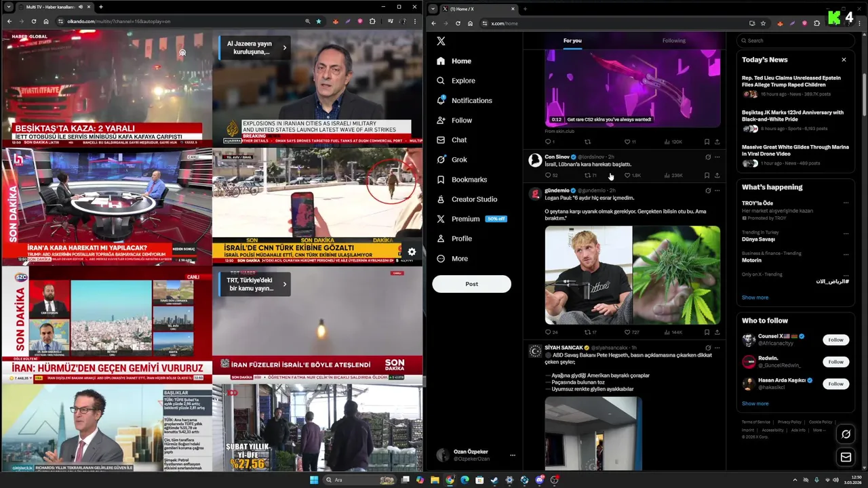This screenshot has width=868, height=488.
Task: Open Discord from taskbar
Action: 540,480
